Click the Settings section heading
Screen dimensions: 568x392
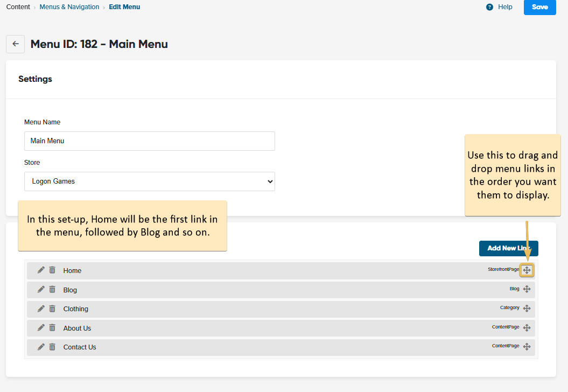point(35,79)
